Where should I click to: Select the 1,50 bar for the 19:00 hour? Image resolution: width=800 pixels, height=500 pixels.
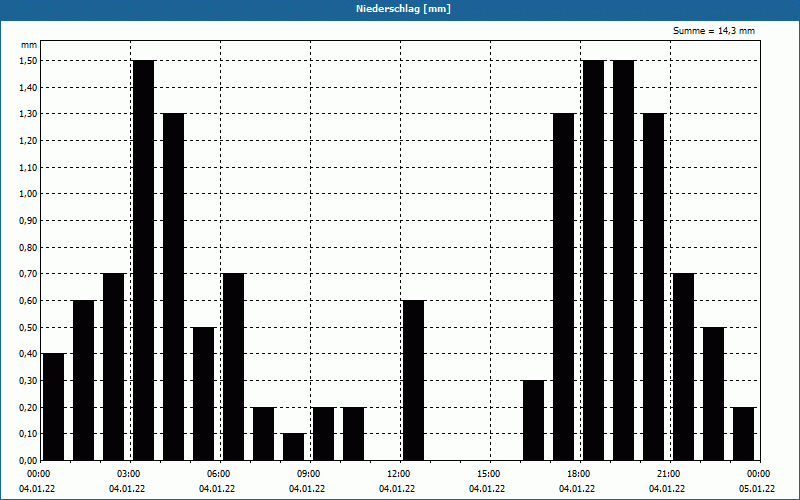623,260
